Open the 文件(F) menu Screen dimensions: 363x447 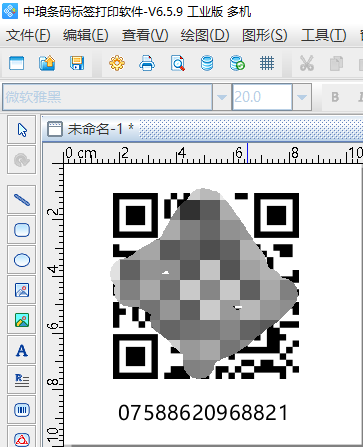tap(28, 35)
